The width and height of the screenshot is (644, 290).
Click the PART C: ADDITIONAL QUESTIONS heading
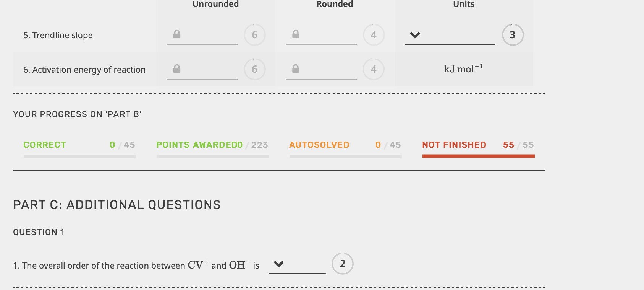117,205
